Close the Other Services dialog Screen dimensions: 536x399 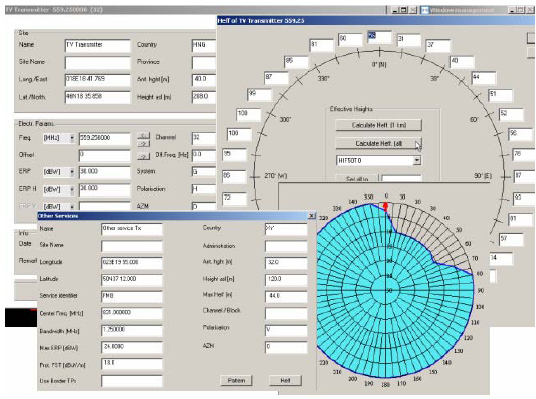point(311,216)
